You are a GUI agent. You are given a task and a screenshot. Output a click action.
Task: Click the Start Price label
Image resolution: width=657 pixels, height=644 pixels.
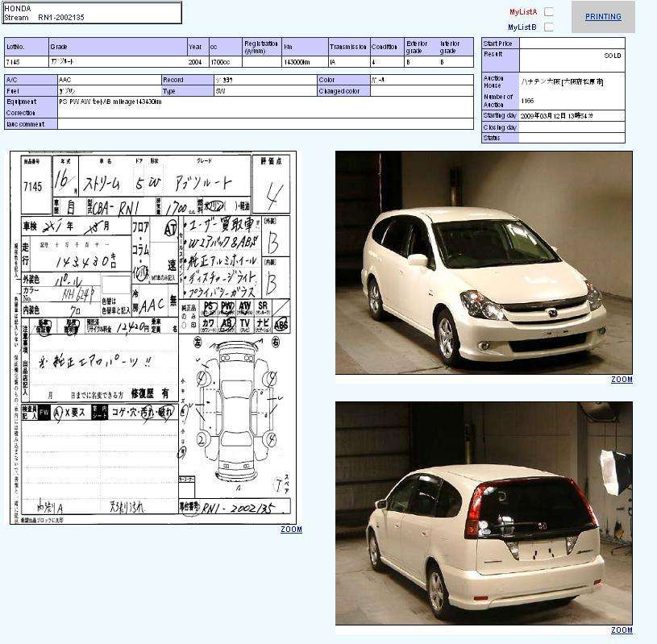click(497, 44)
